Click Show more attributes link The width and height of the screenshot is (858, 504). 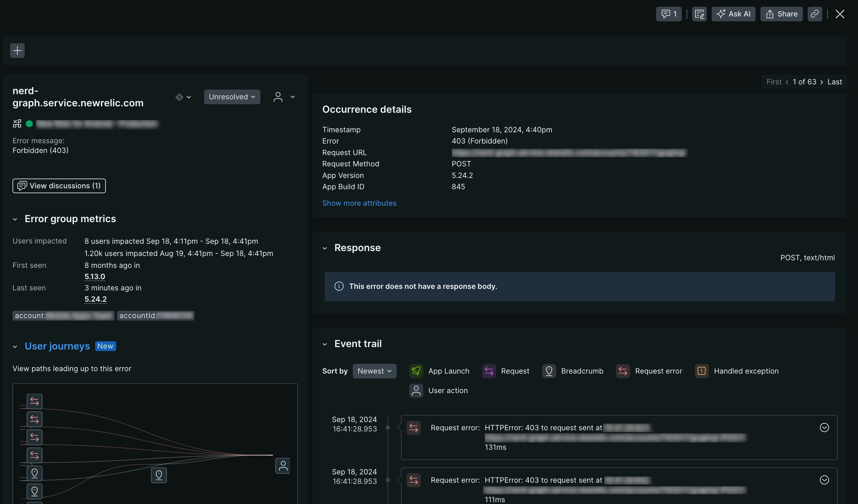pyautogui.click(x=359, y=203)
